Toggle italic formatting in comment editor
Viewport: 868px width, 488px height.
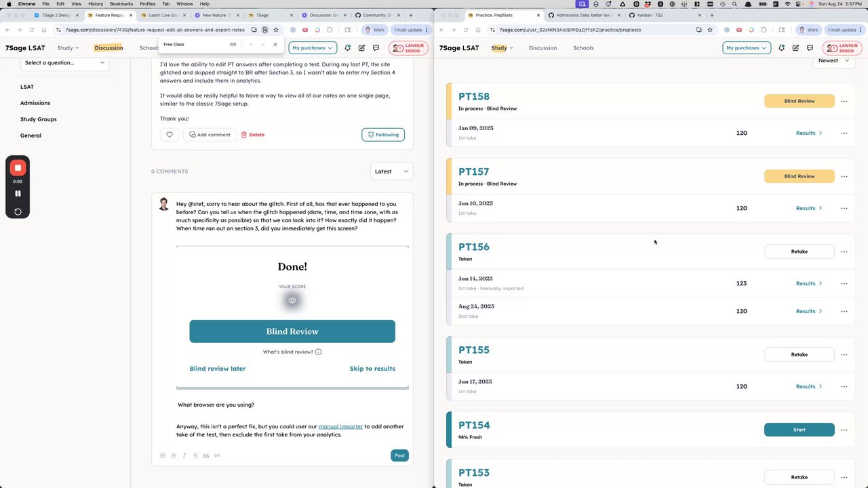point(184,455)
